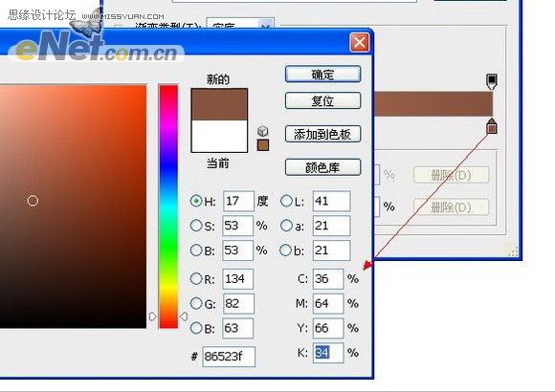Open 颜色库 color libraries button

coord(322,167)
